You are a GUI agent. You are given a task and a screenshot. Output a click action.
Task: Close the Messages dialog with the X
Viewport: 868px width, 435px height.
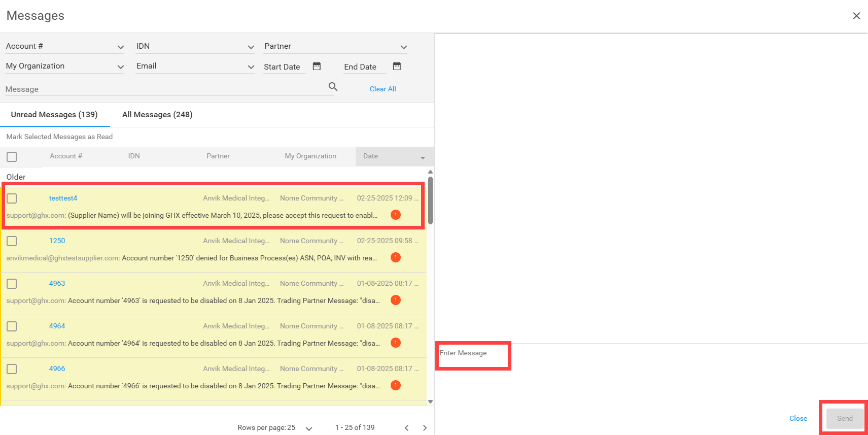tap(856, 16)
